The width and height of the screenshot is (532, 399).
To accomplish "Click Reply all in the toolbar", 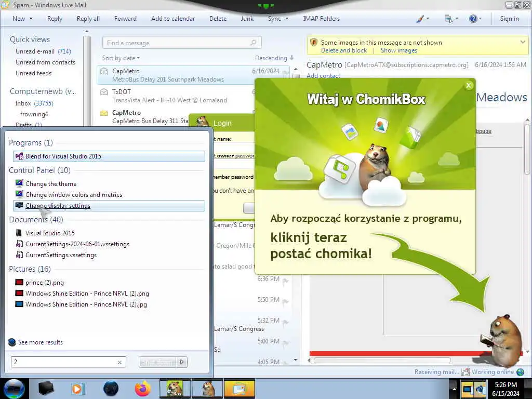I will [88, 19].
